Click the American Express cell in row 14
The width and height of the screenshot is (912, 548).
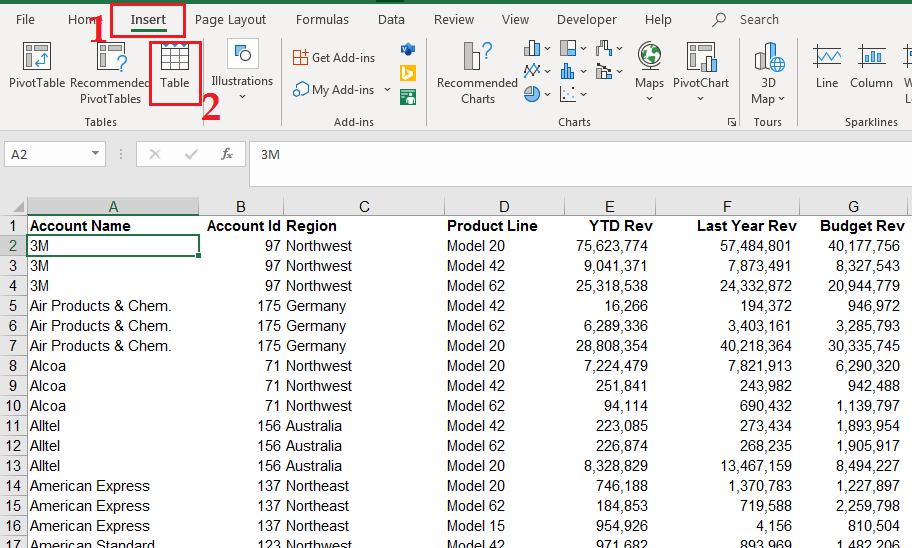point(113,486)
